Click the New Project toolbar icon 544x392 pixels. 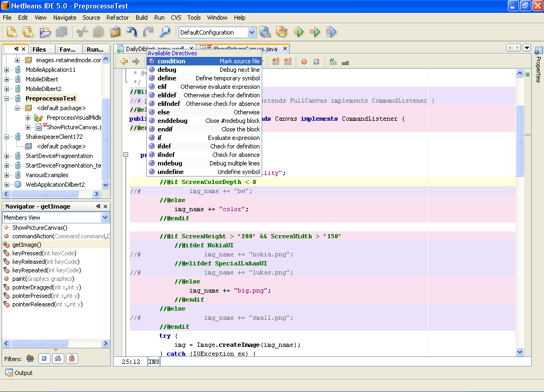12,32
